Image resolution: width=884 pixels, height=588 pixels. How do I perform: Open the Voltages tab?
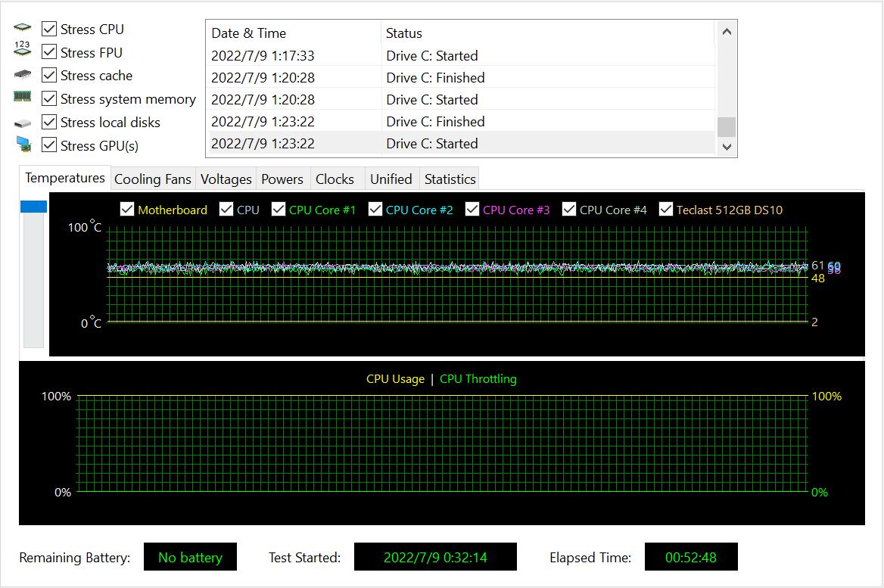[226, 179]
